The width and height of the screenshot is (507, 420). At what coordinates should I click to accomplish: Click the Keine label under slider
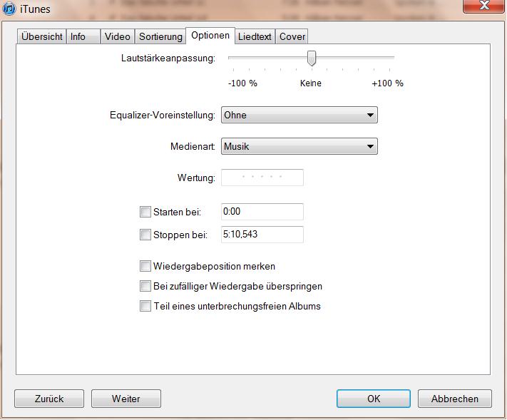(311, 83)
